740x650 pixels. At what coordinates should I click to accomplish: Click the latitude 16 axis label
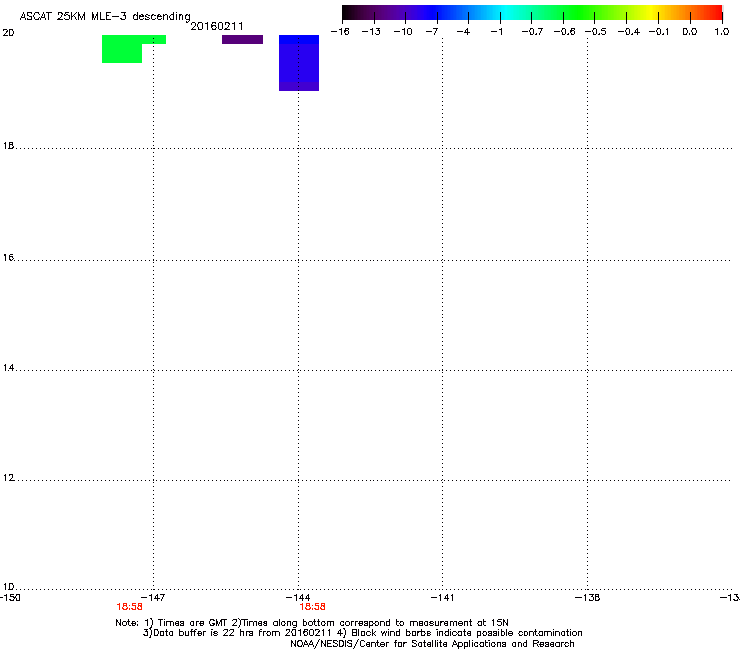click(x=8, y=257)
